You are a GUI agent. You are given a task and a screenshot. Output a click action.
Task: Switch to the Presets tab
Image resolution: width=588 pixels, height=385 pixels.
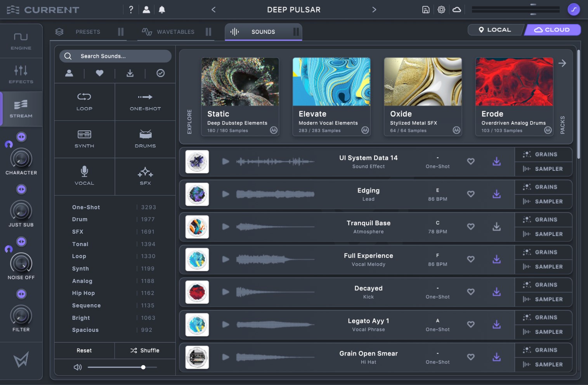point(87,32)
